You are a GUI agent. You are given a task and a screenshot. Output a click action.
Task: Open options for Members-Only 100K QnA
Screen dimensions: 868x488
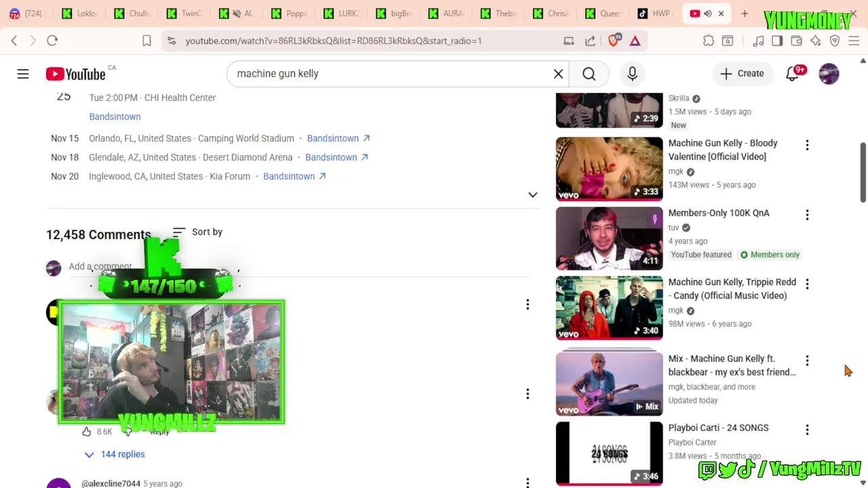click(807, 215)
